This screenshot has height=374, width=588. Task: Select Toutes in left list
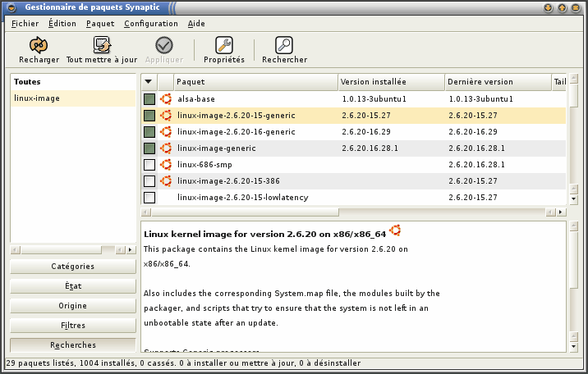click(73, 82)
